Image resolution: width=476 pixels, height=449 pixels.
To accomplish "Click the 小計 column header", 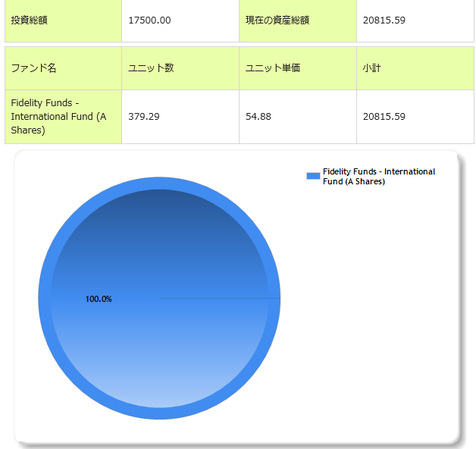I will tap(371, 68).
